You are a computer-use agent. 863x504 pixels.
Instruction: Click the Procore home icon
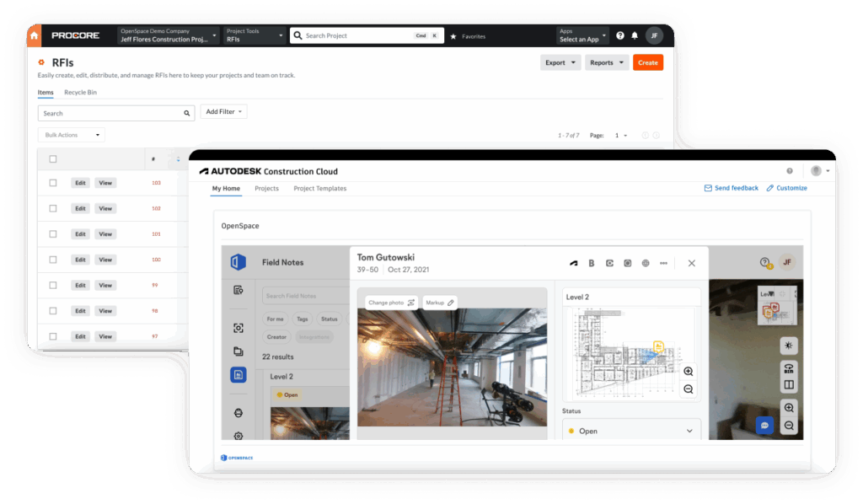coord(34,36)
